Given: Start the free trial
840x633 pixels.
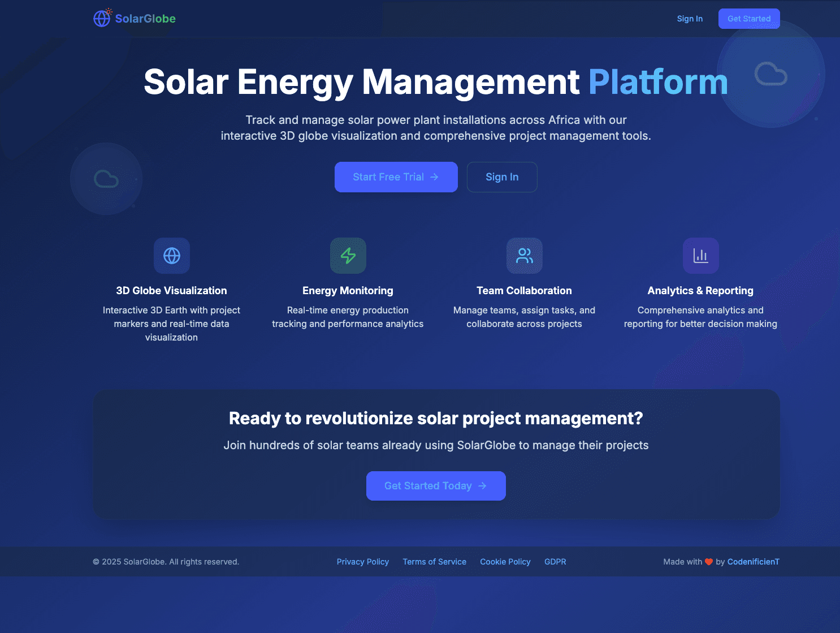Looking at the screenshot, I should pyautogui.click(x=396, y=177).
